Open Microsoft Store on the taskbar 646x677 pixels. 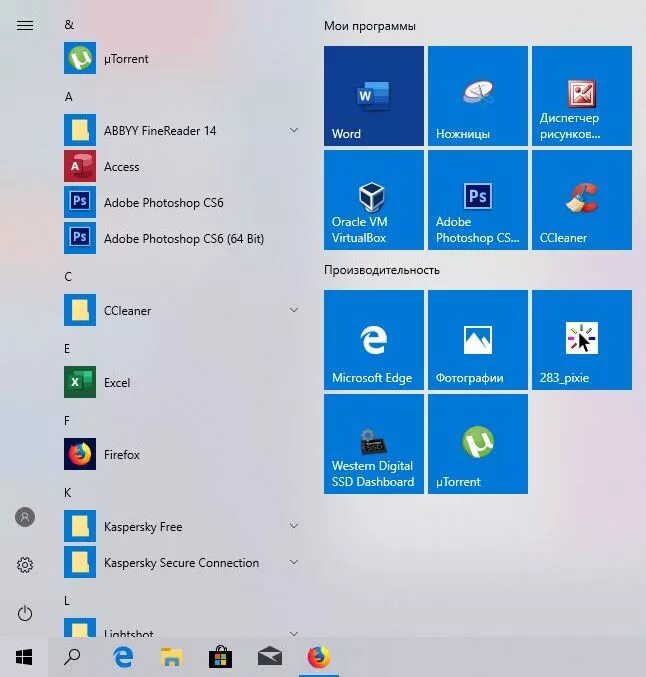220,657
